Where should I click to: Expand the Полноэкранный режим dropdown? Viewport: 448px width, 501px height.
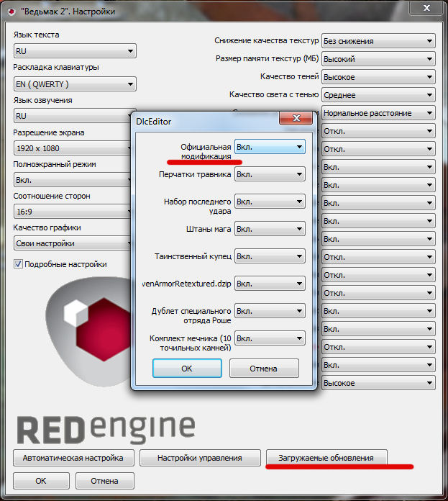tap(73, 180)
